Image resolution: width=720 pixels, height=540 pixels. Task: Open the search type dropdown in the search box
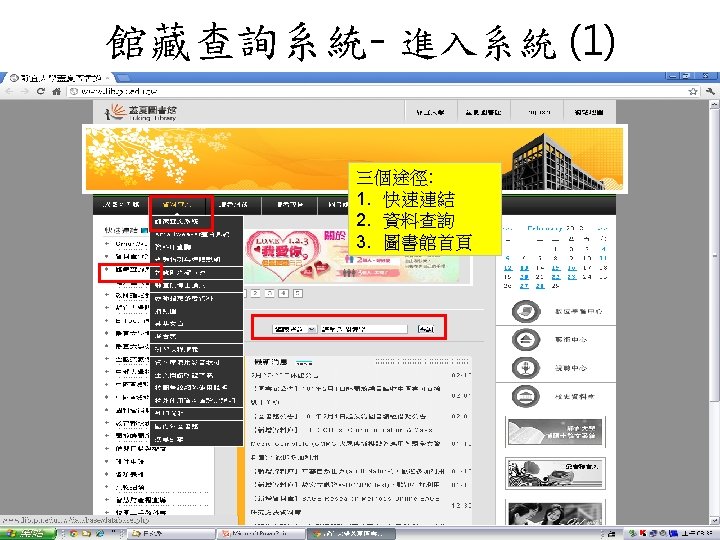[294, 329]
